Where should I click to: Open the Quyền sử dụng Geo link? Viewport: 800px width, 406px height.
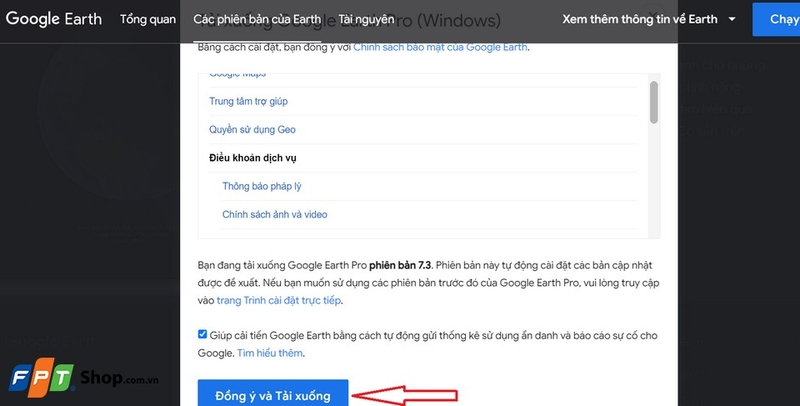(252, 130)
